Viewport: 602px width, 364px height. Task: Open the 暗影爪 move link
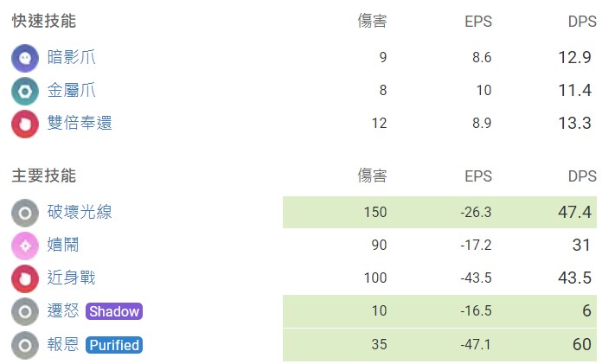72,58
